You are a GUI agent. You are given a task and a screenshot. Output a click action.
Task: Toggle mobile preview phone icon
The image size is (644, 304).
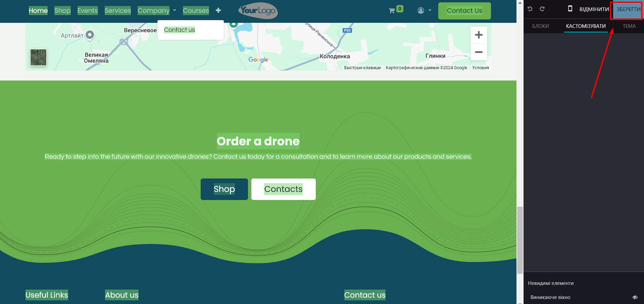coord(570,9)
